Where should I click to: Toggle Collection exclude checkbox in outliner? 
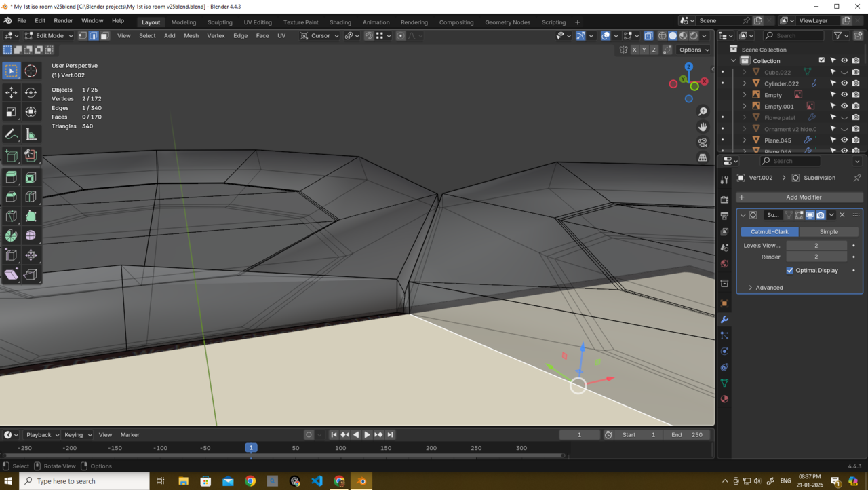[x=822, y=60]
